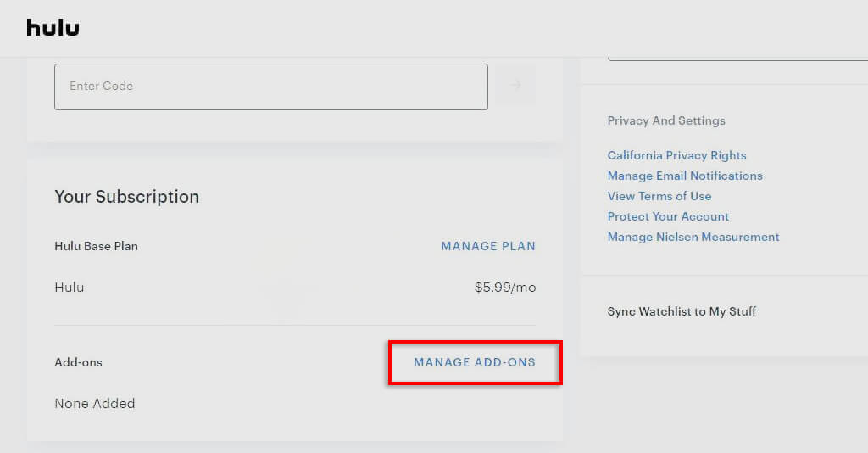Click the Add-ons section label
The image size is (868, 453).
[x=78, y=362]
